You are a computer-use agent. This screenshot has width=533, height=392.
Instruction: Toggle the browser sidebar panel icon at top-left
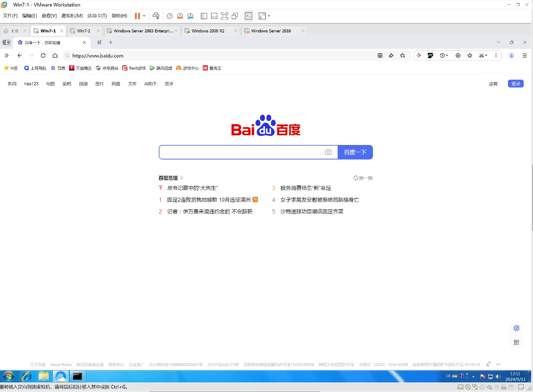pos(6,42)
